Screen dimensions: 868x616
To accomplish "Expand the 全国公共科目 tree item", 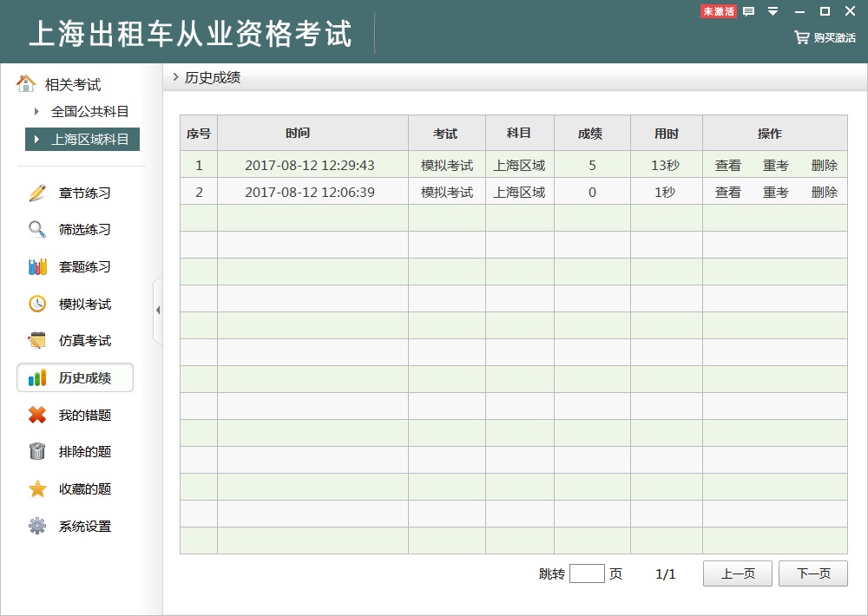I will (x=36, y=111).
